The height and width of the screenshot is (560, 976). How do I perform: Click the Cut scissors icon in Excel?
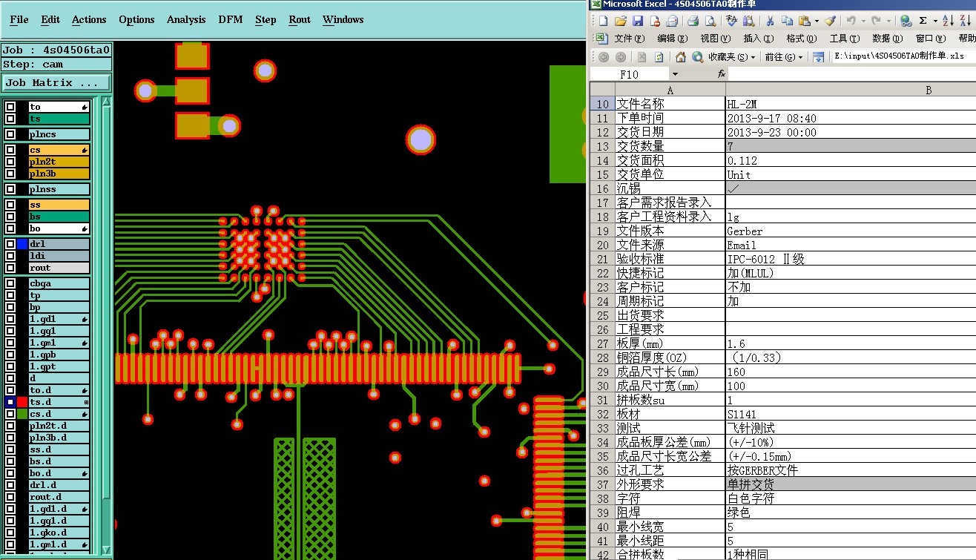click(x=770, y=21)
